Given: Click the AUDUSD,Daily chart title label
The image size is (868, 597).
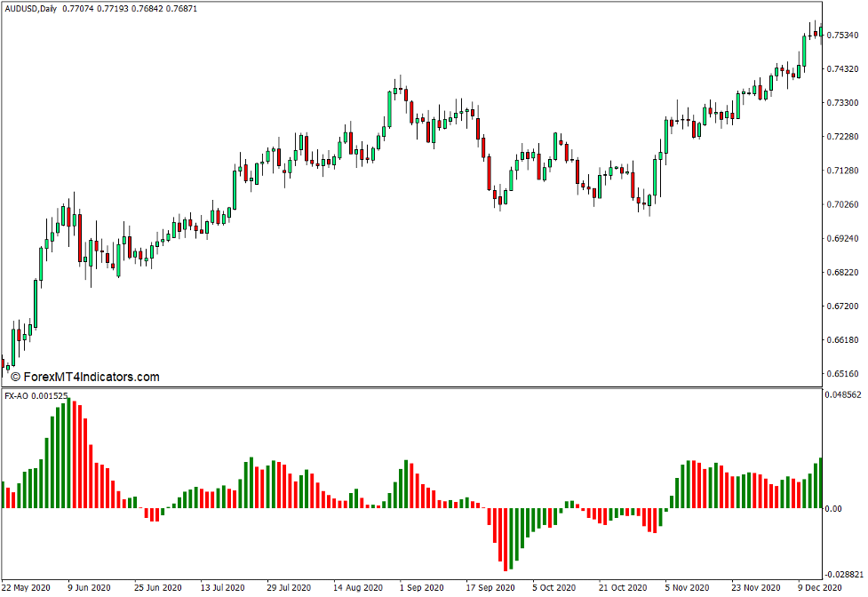Looking at the screenshot, I should tap(31, 8).
